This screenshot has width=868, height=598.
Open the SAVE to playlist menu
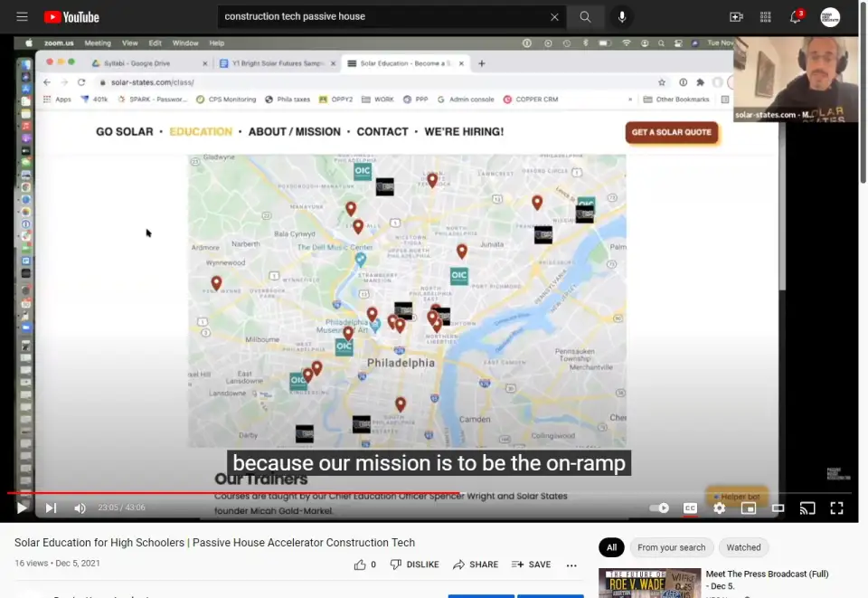pos(531,565)
